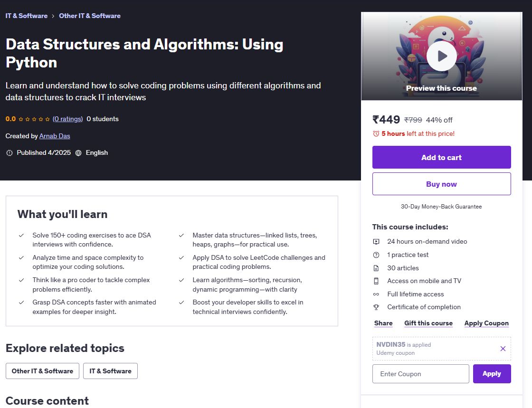This screenshot has width=532, height=408.
Task: Remove the applied NVDIN35 coupon
Action: click(503, 349)
